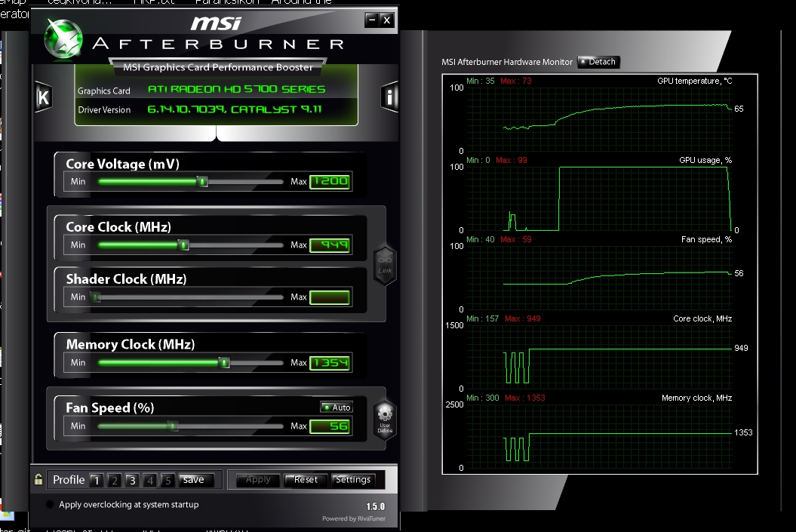The image size is (796, 532).
Task: Toggle the Auto fan speed button
Action: coord(337,407)
